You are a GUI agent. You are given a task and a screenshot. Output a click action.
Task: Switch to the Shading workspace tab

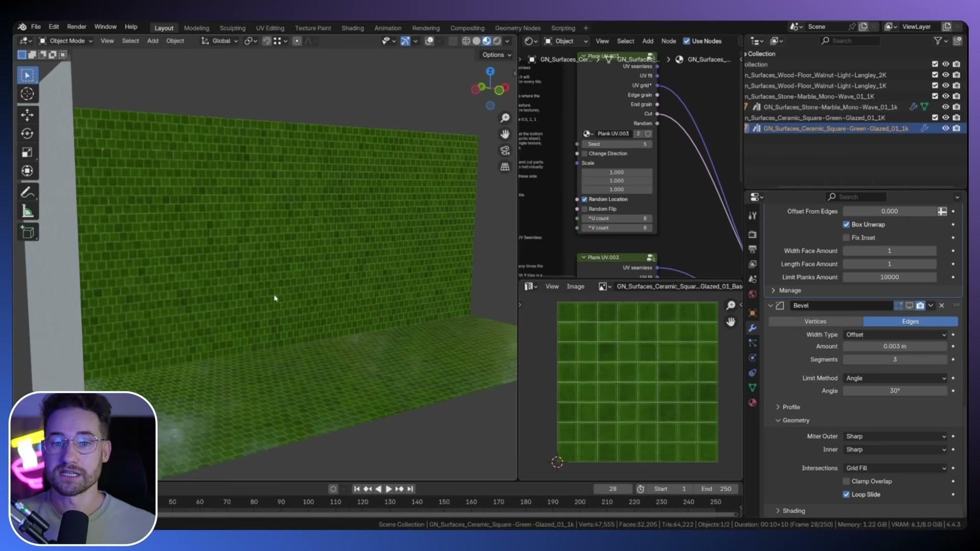click(353, 28)
